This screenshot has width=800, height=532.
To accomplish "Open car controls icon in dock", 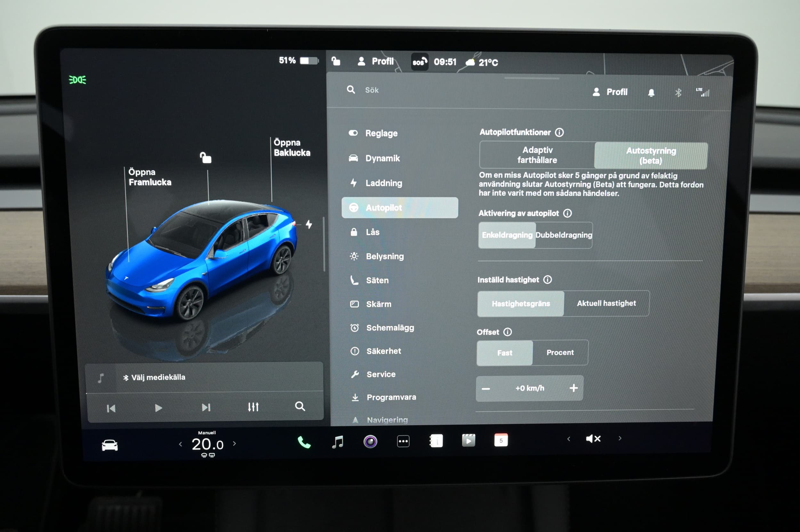I will coord(110,445).
